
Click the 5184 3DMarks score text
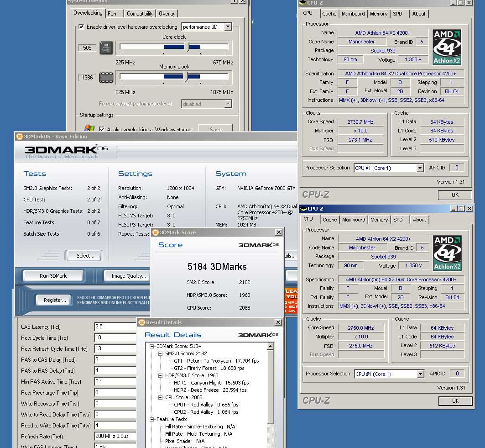pyautogui.click(x=217, y=267)
